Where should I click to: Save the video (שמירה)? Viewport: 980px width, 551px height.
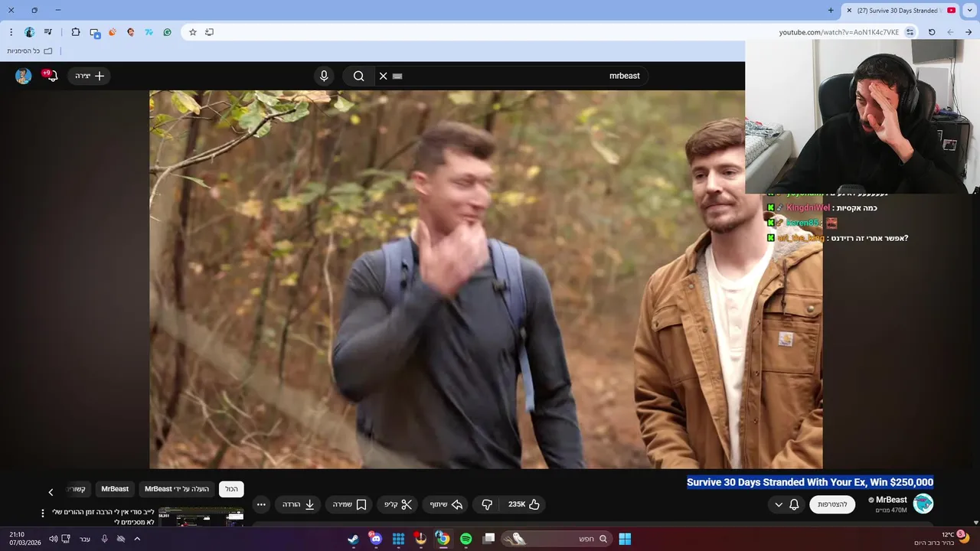coord(349,504)
